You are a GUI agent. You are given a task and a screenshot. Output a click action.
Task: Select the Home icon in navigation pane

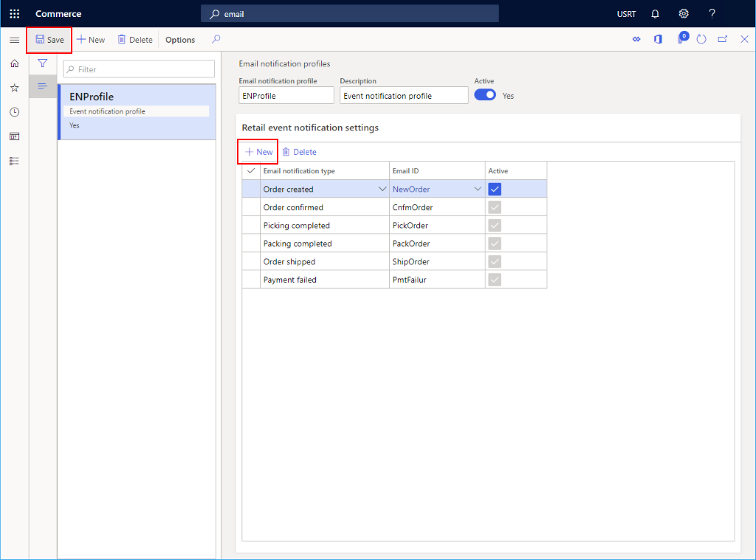pyautogui.click(x=14, y=63)
